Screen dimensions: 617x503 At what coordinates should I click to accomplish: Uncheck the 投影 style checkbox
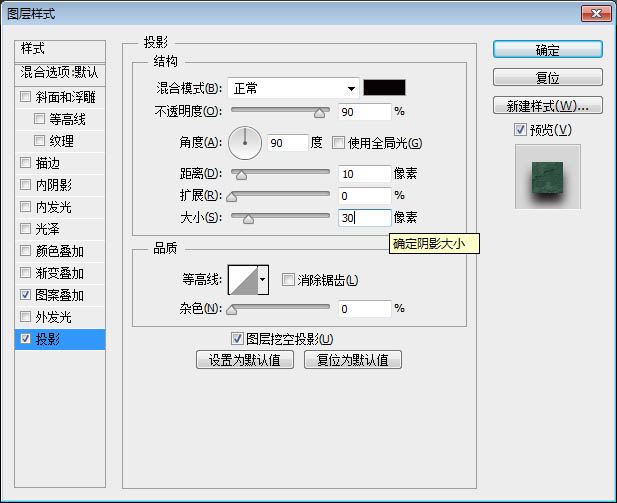point(25,338)
